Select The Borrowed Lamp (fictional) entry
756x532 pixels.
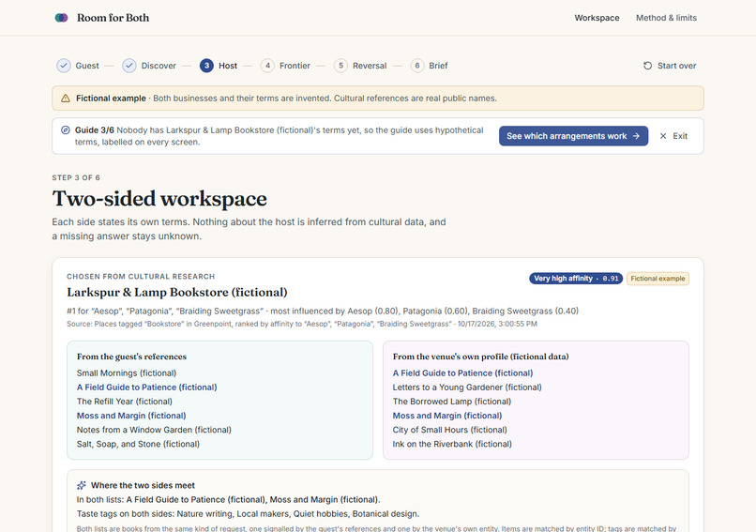pos(452,402)
